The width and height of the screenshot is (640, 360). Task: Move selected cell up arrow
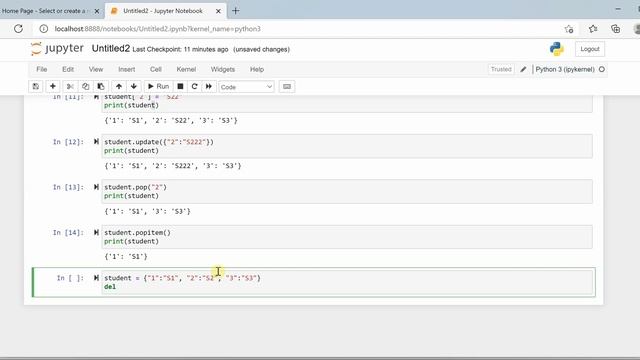[x=119, y=87]
